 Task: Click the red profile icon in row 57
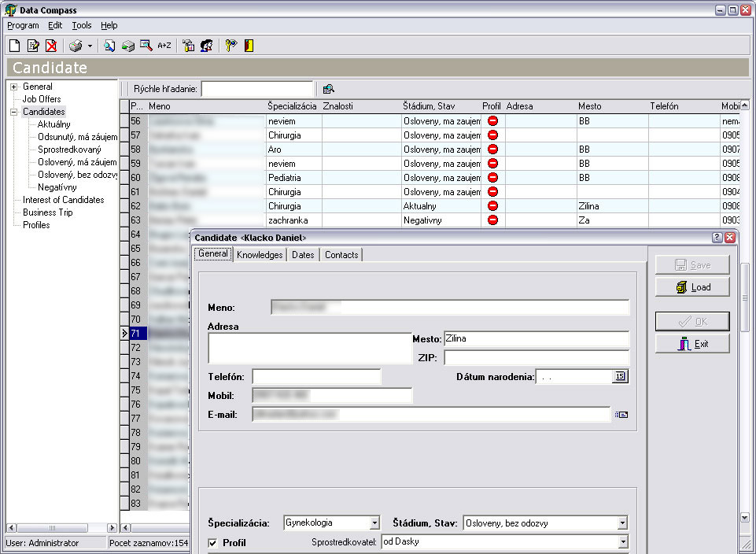pyautogui.click(x=492, y=135)
